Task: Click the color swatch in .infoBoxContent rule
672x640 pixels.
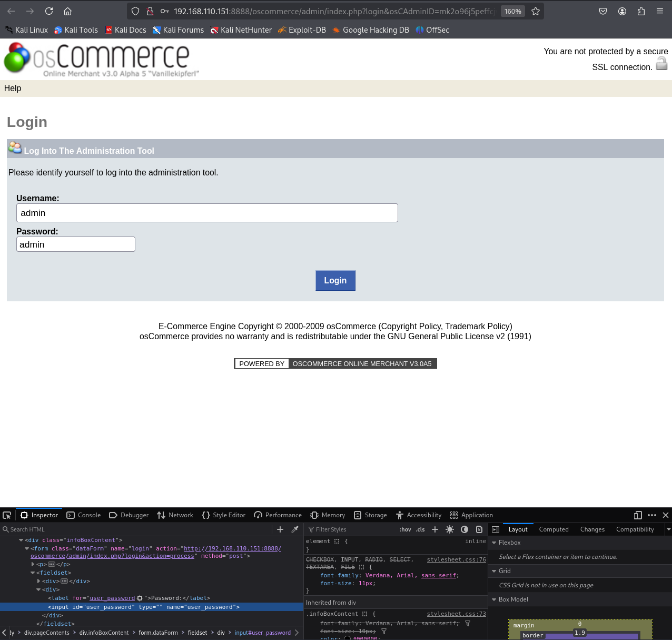Action: (x=347, y=638)
